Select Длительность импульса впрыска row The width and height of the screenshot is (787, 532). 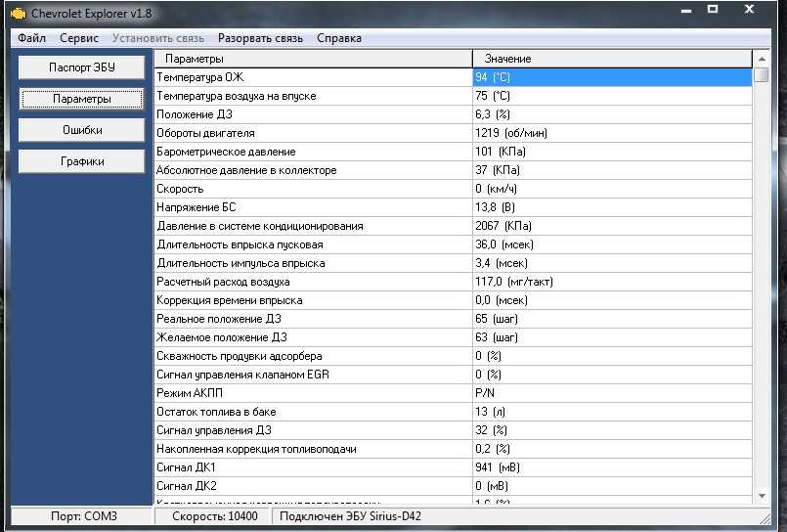453,263
